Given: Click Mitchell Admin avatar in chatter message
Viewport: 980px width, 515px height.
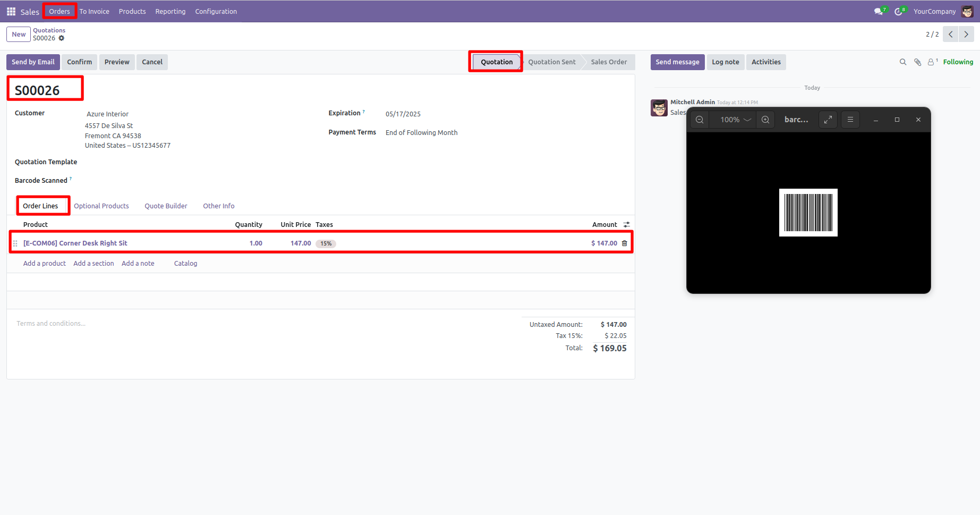Looking at the screenshot, I should (659, 108).
